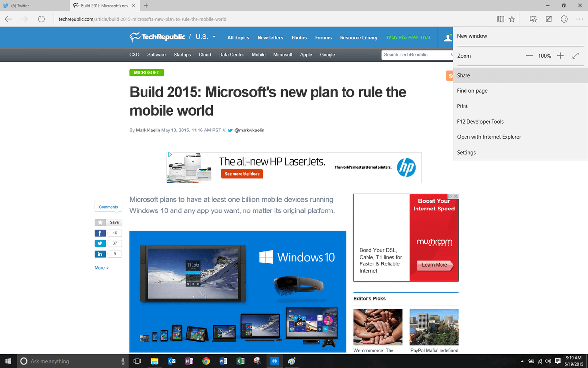The width and height of the screenshot is (588, 368).
Task: Send feedback with the smiley icon
Action: 564,19
